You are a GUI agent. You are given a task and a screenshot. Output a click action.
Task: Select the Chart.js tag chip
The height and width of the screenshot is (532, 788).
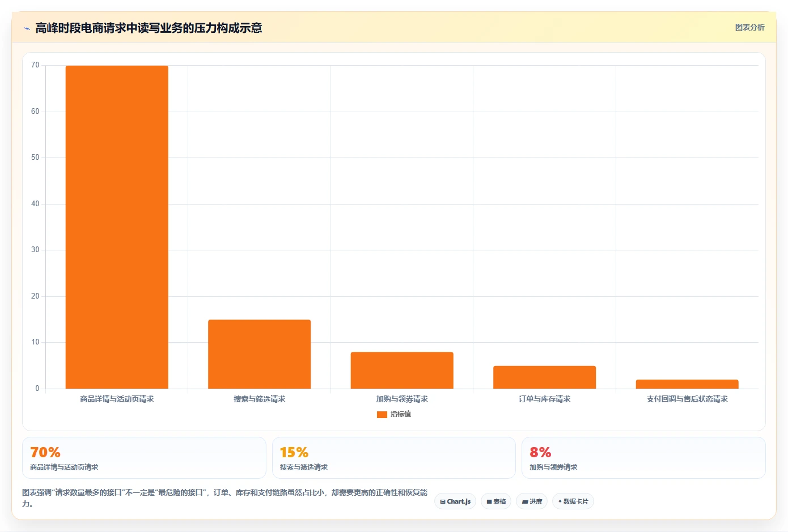click(x=455, y=501)
